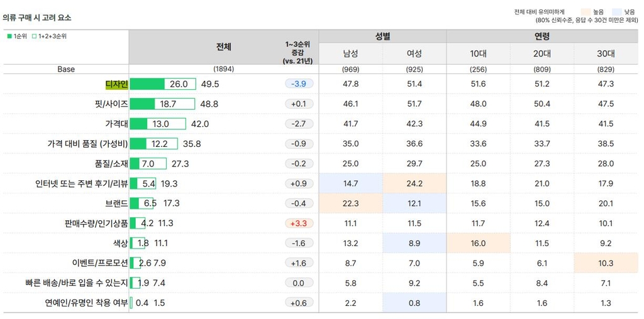Click the 전체 column header
The height and width of the screenshot is (319, 644).
point(223,47)
